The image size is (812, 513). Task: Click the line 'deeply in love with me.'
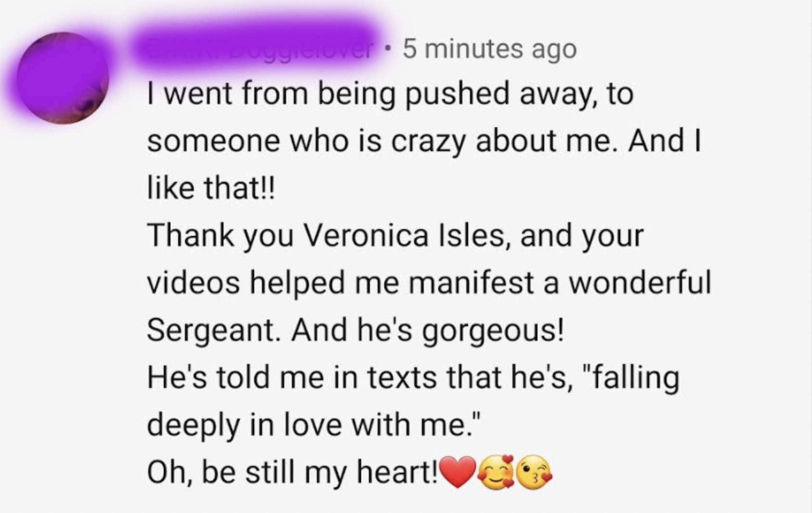click(313, 425)
